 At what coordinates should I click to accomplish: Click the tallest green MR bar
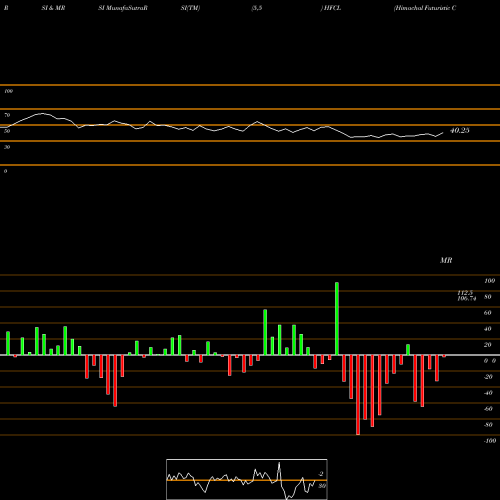[x=337, y=319]
